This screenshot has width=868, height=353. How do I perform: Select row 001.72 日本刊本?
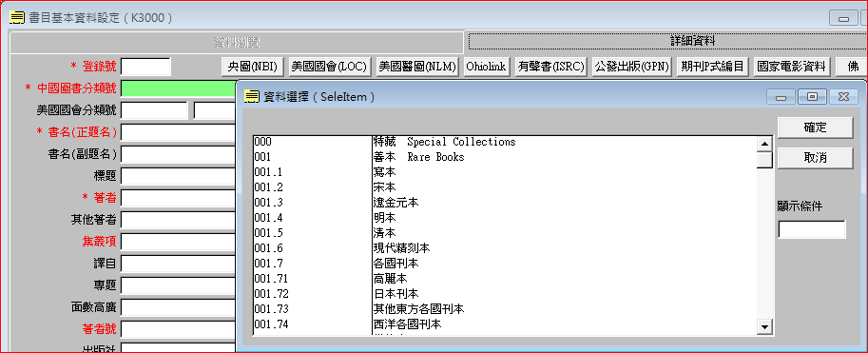(x=505, y=294)
